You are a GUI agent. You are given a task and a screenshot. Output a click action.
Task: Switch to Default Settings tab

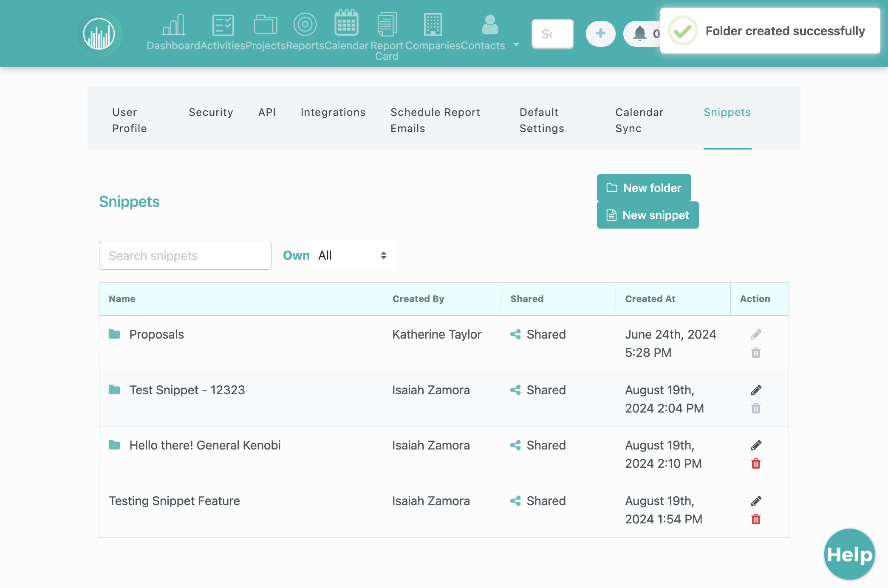click(542, 120)
